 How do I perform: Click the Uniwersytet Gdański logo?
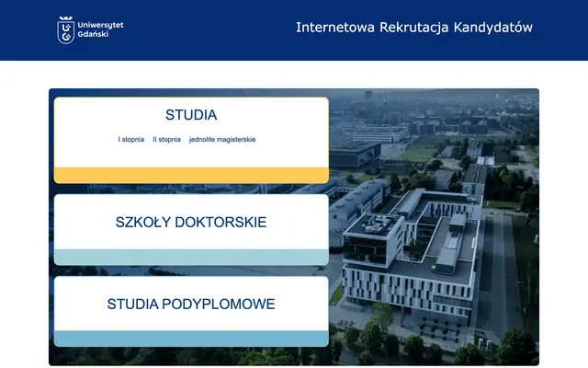[90, 30]
